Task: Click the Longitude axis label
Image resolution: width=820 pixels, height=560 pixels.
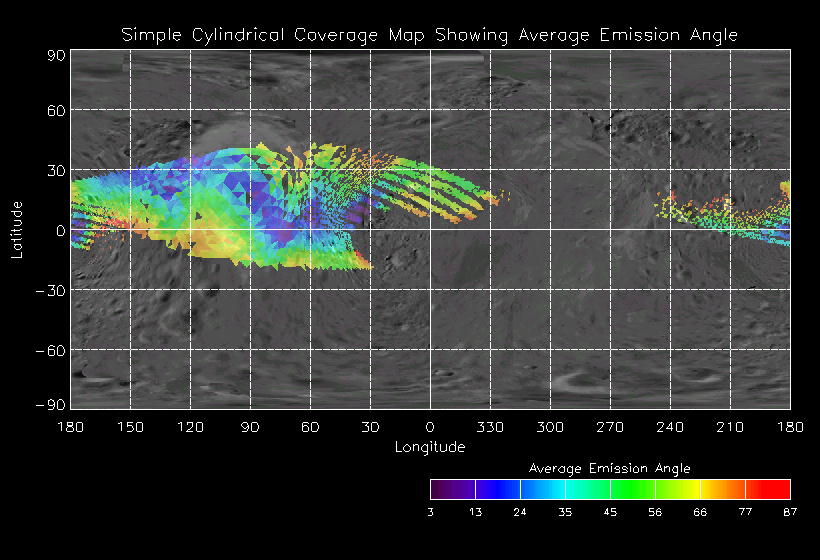Action: click(x=430, y=447)
